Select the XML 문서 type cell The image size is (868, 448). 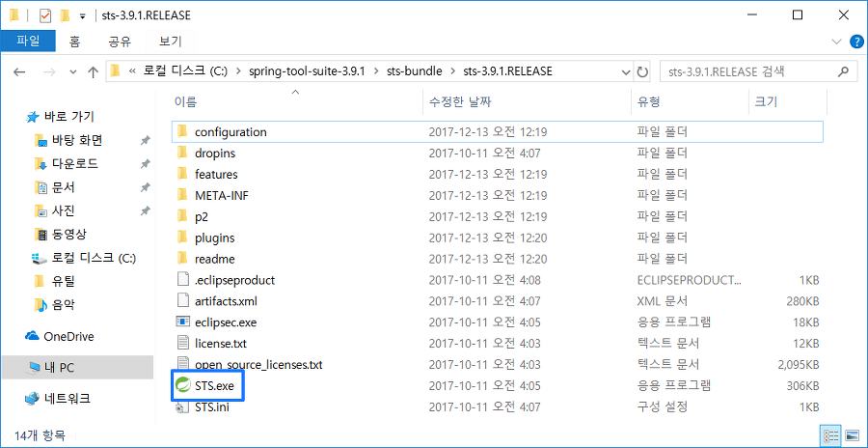(663, 301)
